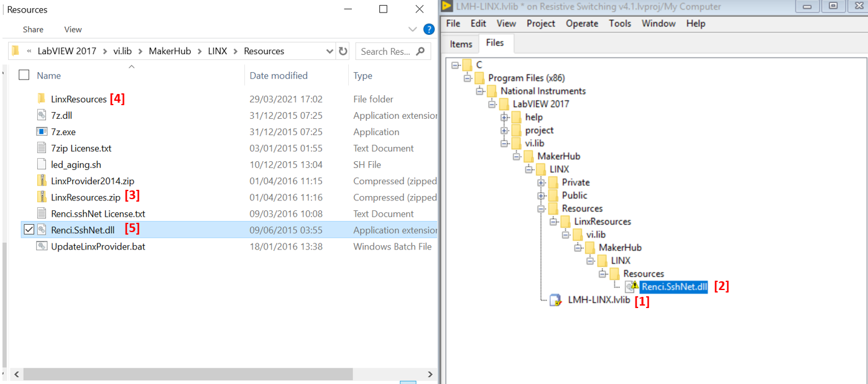Click the help folder icon in tree
Image resolution: width=868 pixels, height=384 pixels.
coord(517,117)
